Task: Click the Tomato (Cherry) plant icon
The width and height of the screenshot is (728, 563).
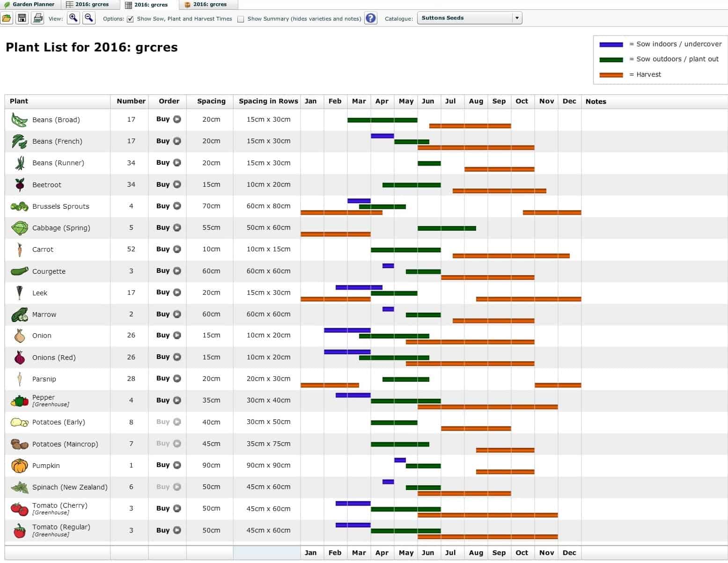Action: [19, 509]
